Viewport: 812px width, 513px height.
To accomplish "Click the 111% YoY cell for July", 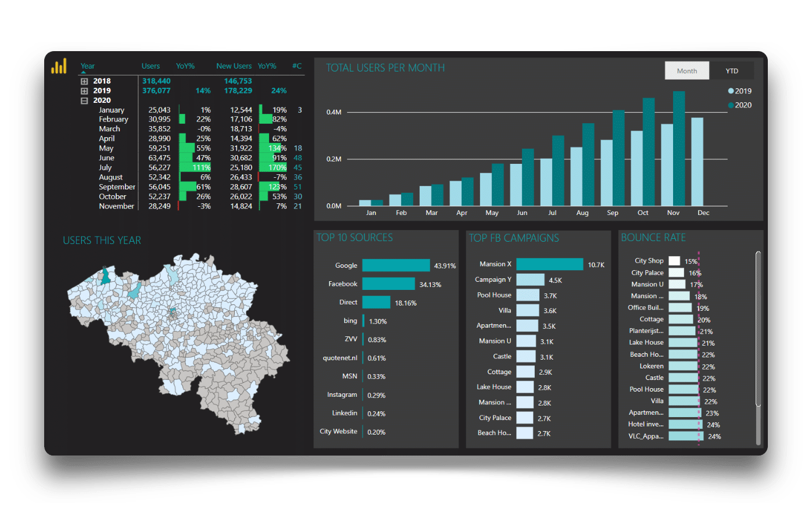I will (x=202, y=167).
